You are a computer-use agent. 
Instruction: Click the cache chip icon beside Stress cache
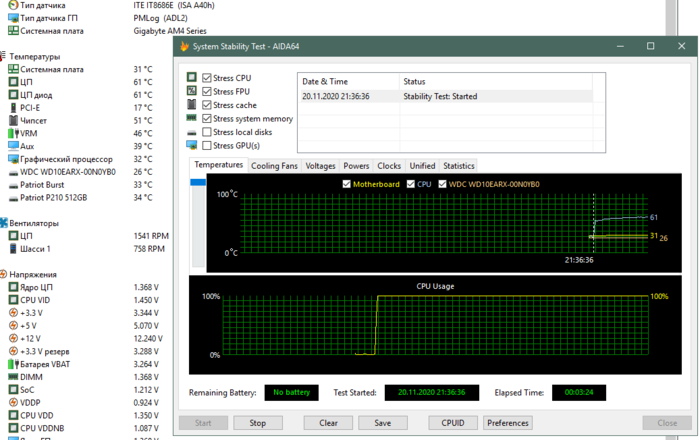tap(192, 104)
